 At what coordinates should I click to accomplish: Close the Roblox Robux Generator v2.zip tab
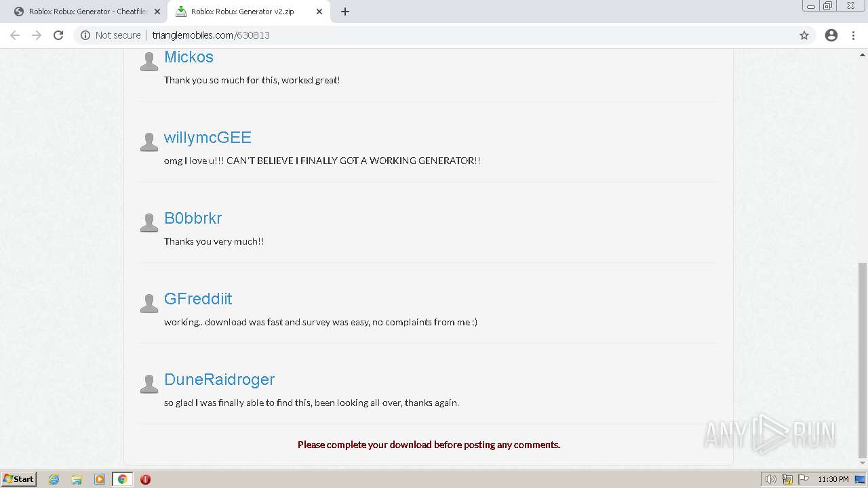click(x=319, y=12)
